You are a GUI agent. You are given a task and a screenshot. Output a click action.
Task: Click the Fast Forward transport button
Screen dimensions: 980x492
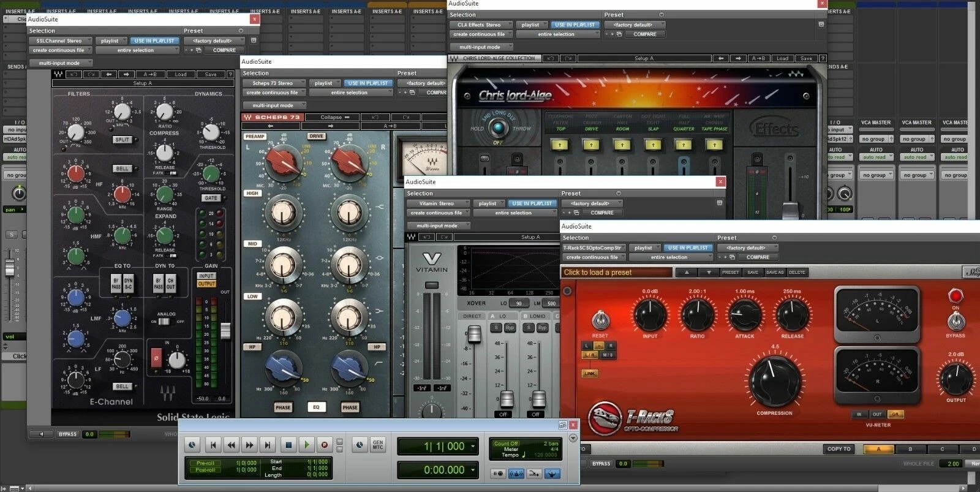click(249, 445)
